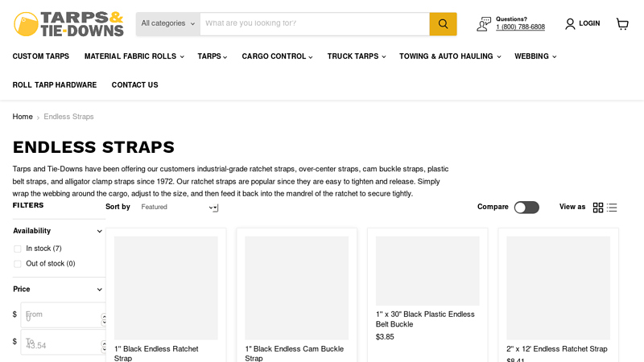
Task: Collapse the Availability filter section
Action: pos(99,231)
